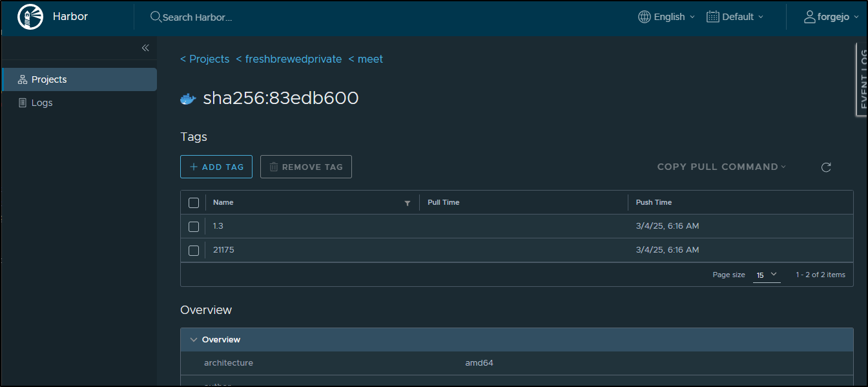Click the globe language icon
The image size is (868, 387).
click(x=645, y=17)
